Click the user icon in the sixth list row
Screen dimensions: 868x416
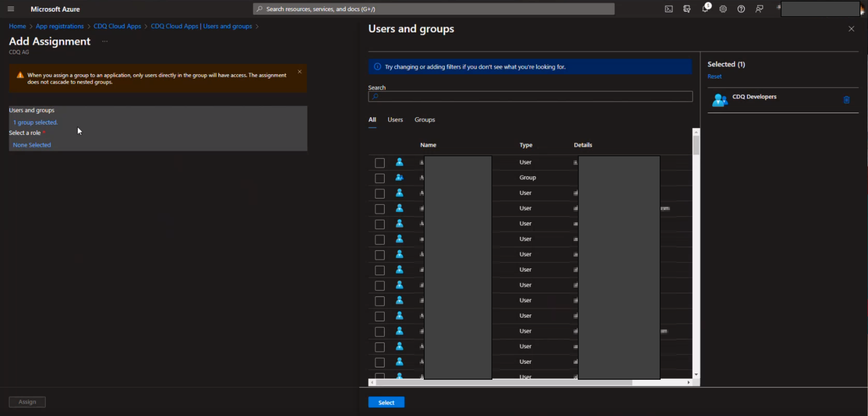point(399,239)
